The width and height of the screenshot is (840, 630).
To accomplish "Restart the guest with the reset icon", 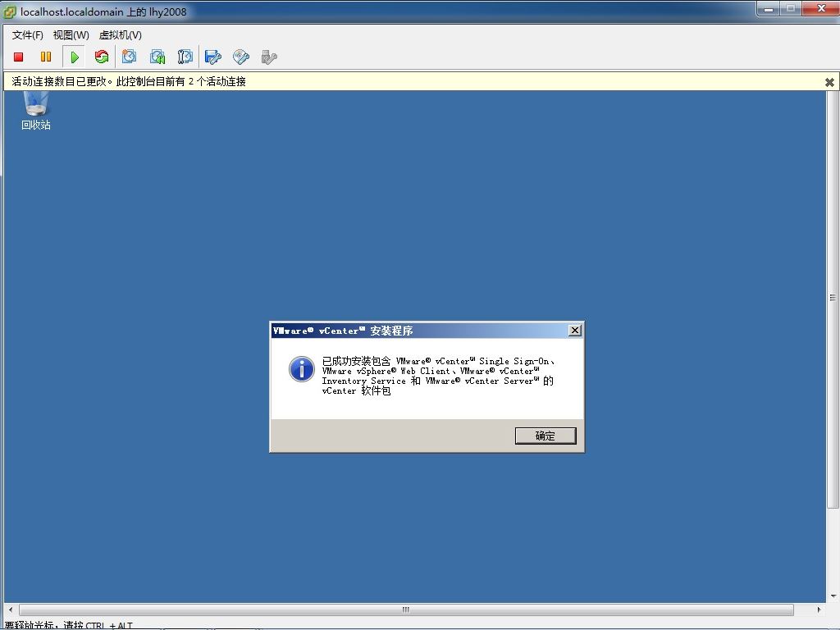I will [101, 57].
